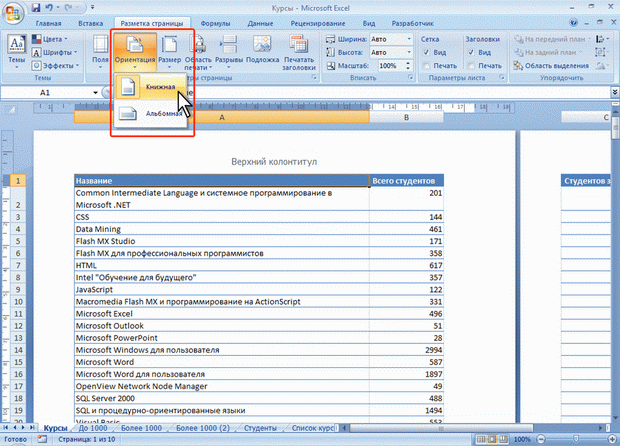This screenshot has width=620, height=446.
Task: Open the Поля margins menu
Action: [100, 53]
